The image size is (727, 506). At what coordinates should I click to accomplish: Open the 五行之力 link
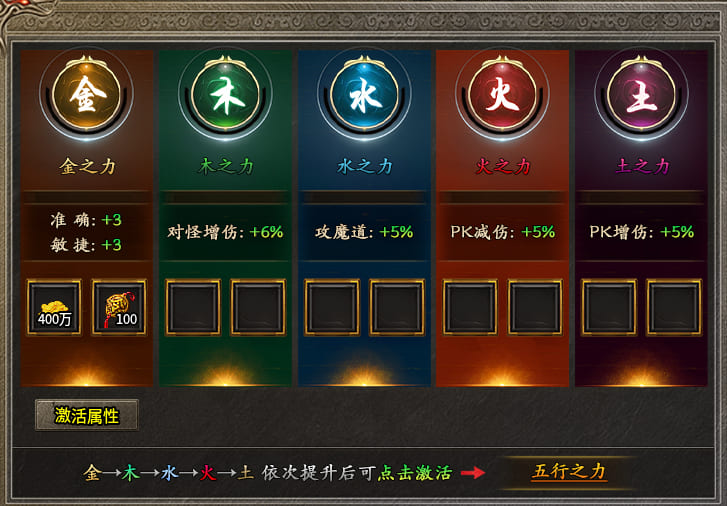(x=569, y=472)
